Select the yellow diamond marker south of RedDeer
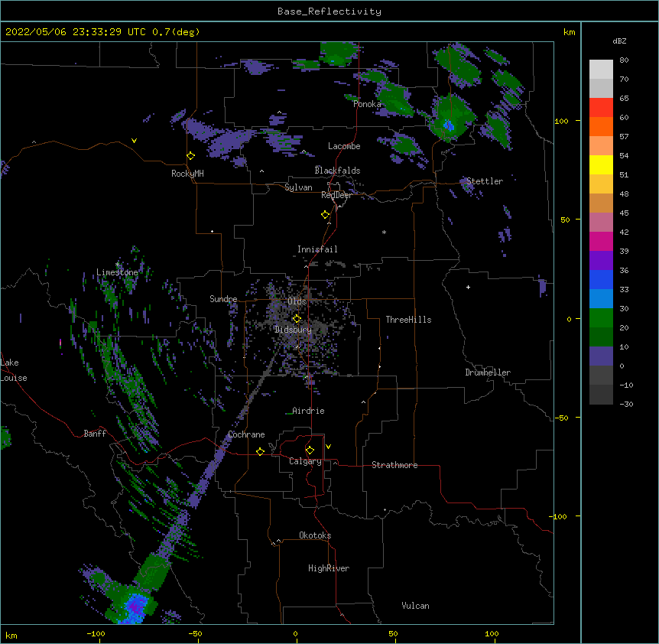The height and width of the screenshot is (644, 659). (x=326, y=215)
